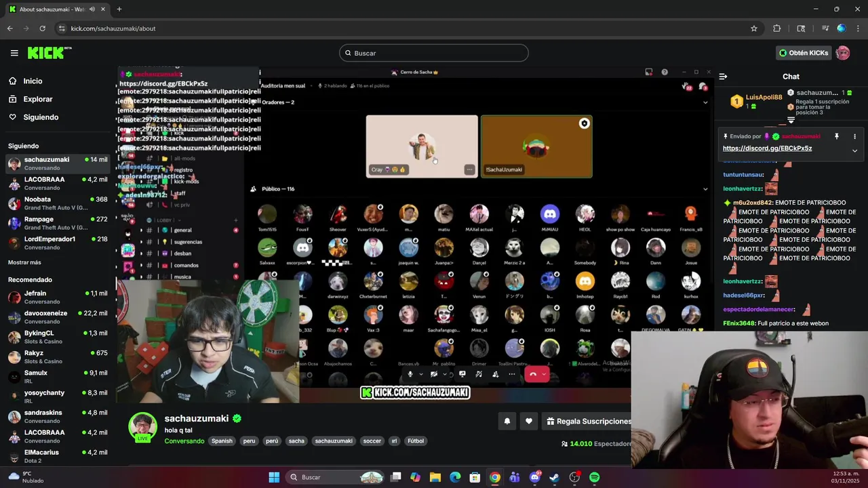Open sachauzumaki channel in Siguiendo list
Viewport: 868px width, 488px height.
pyautogui.click(x=58, y=163)
